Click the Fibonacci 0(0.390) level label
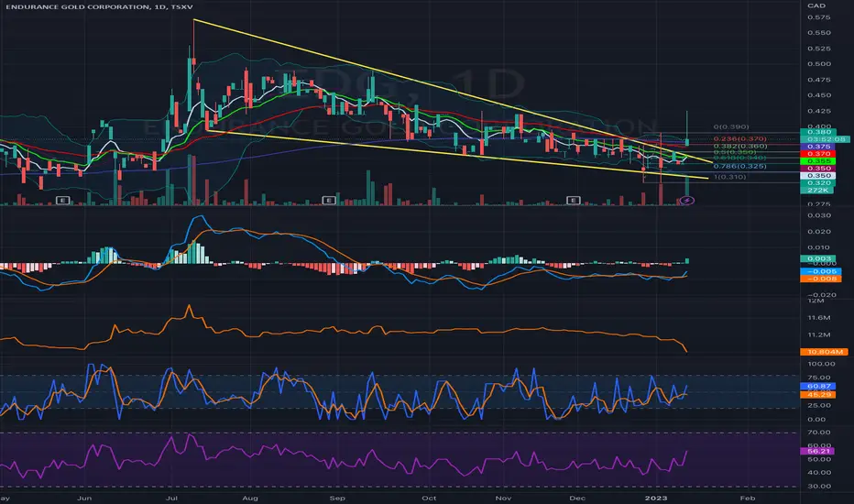This screenshot has width=854, height=504. (x=731, y=127)
